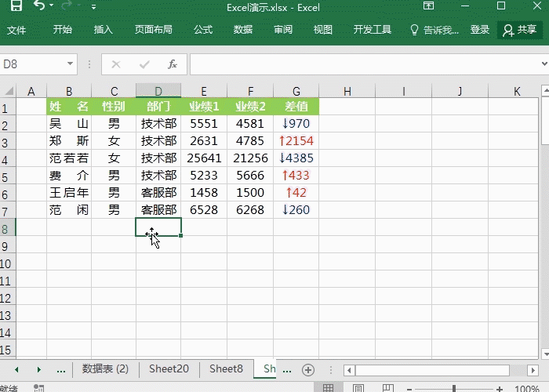Select cell with value 5551
This screenshot has width=549, height=392.
(x=204, y=124)
